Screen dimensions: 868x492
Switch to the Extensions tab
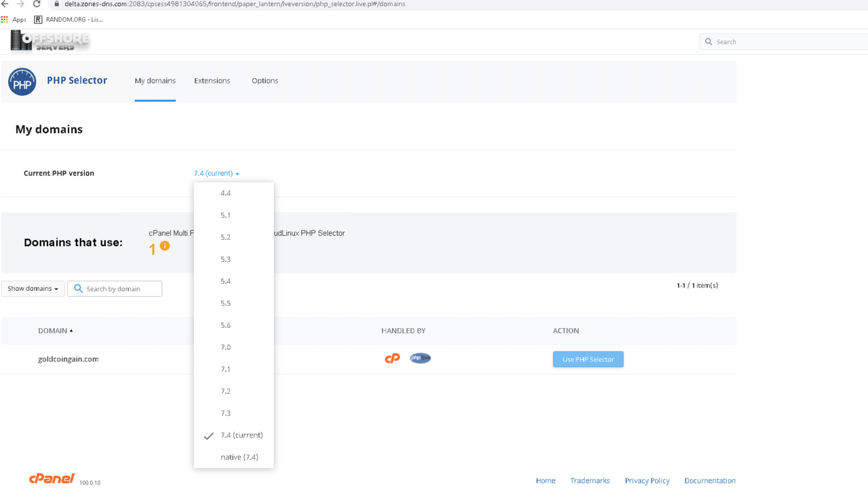[212, 80]
